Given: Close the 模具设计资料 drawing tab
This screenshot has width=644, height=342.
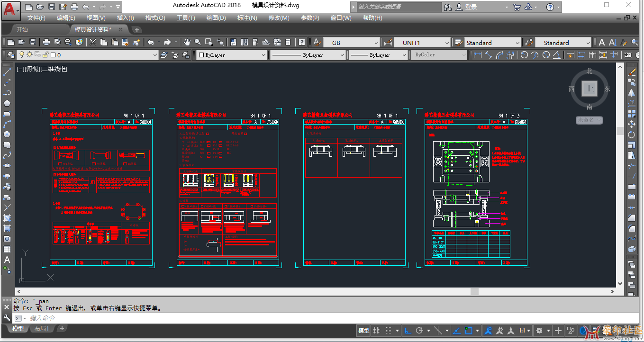Looking at the screenshot, I should point(120,29).
